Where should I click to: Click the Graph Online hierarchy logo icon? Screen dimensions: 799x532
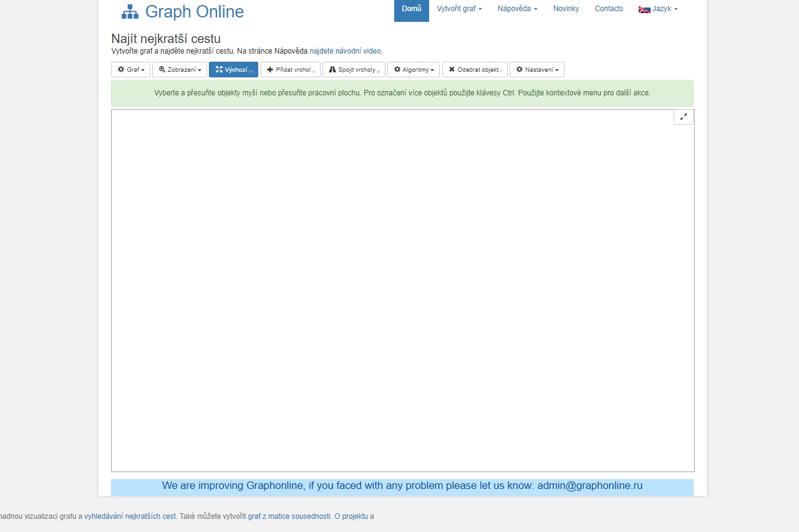[130, 12]
